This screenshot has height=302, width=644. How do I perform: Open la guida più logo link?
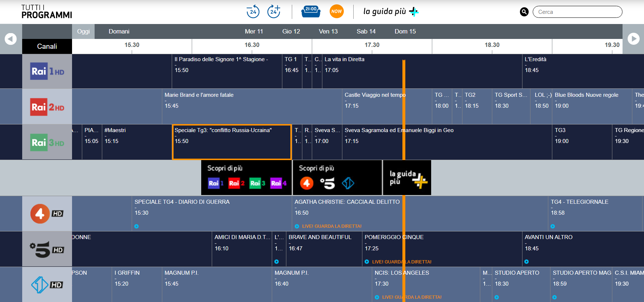391,12
